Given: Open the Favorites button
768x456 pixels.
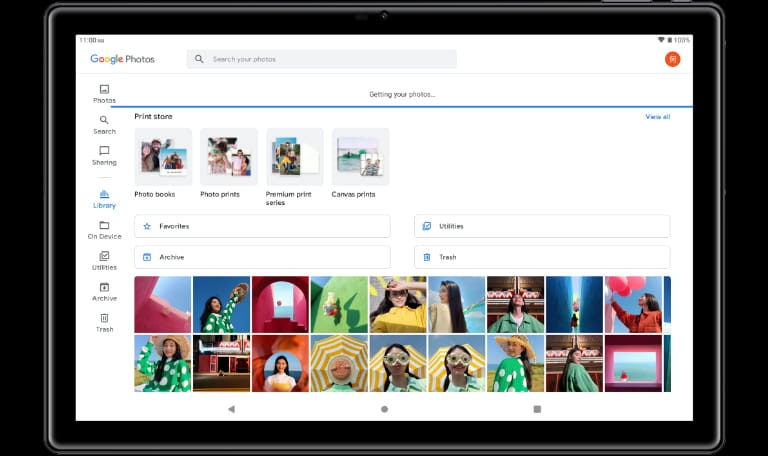Looking at the screenshot, I should pos(262,226).
